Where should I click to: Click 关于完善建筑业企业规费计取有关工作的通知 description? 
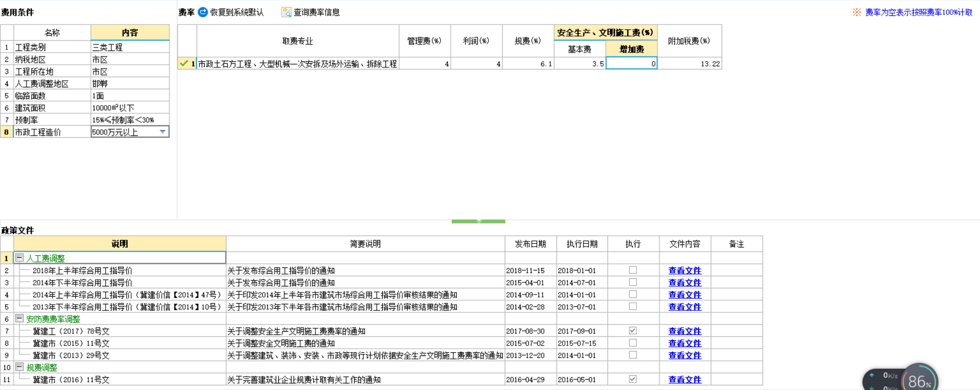(304, 380)
